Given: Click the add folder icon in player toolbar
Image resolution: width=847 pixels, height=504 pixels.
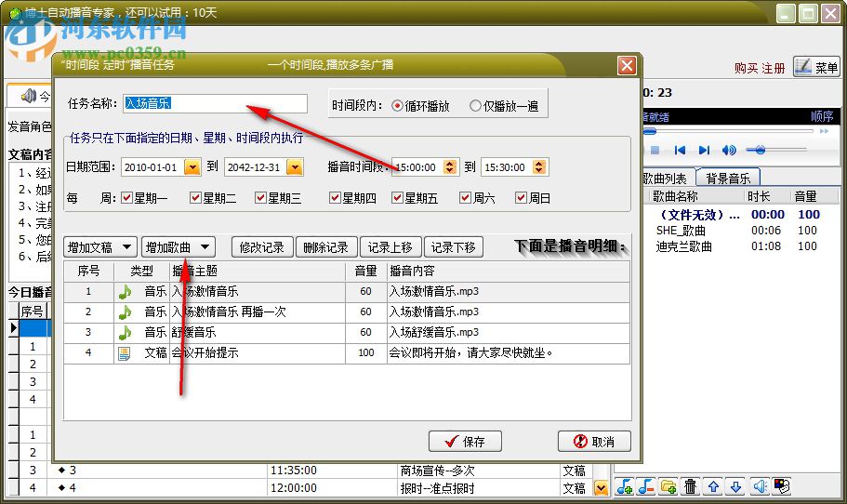Looking at the screenshot, I should click(x=668, y=486).
